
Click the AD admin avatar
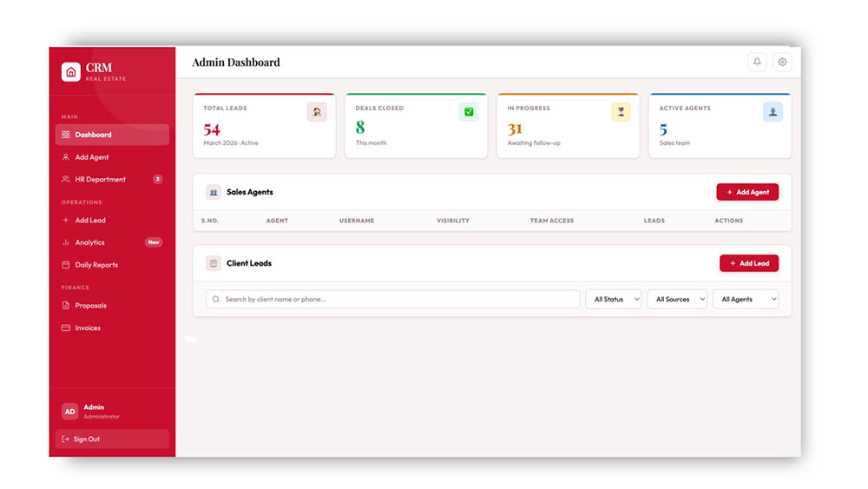(x=69, y=412)
